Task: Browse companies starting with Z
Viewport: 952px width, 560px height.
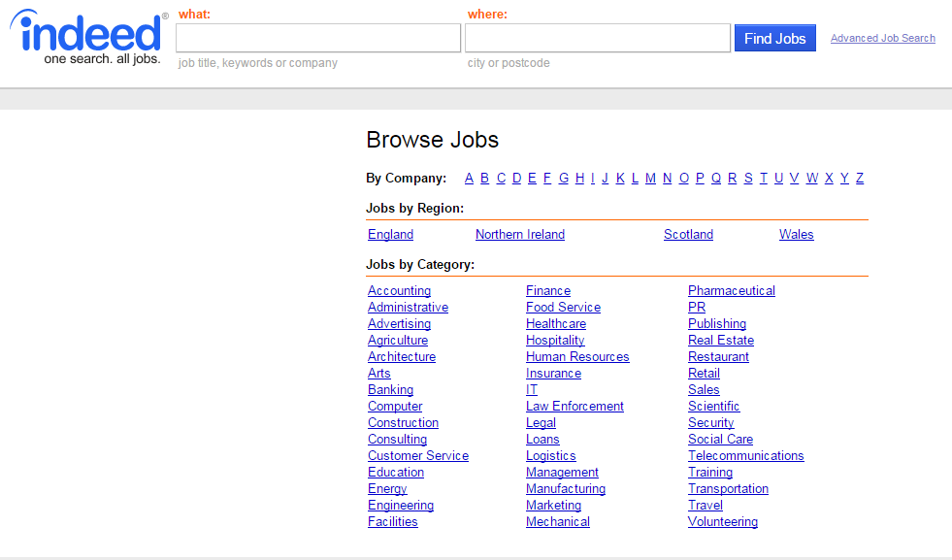Action: click(x=859, y=178)
